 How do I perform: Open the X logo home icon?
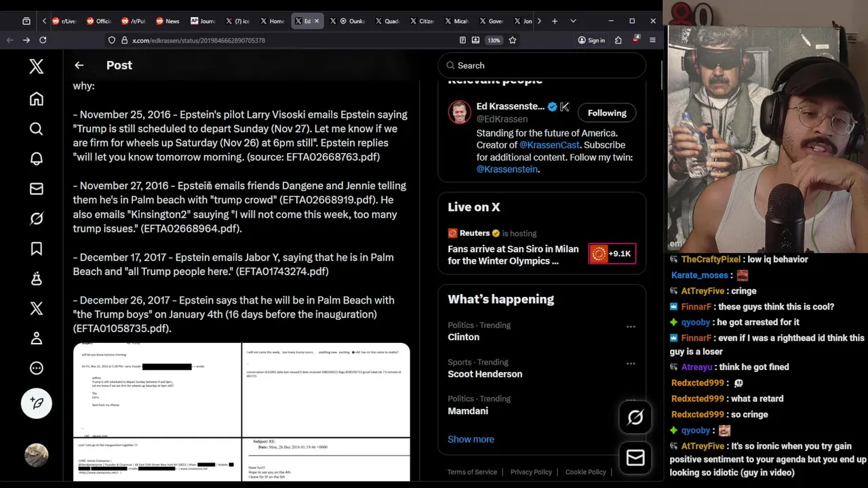coord(37,66)
